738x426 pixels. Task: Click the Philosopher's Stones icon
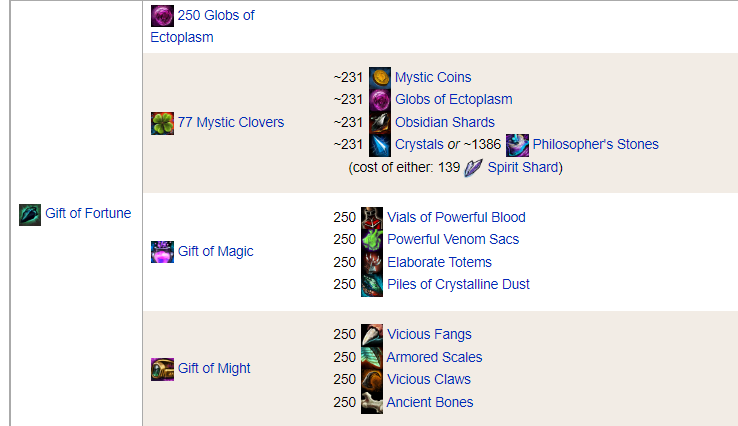517,145
